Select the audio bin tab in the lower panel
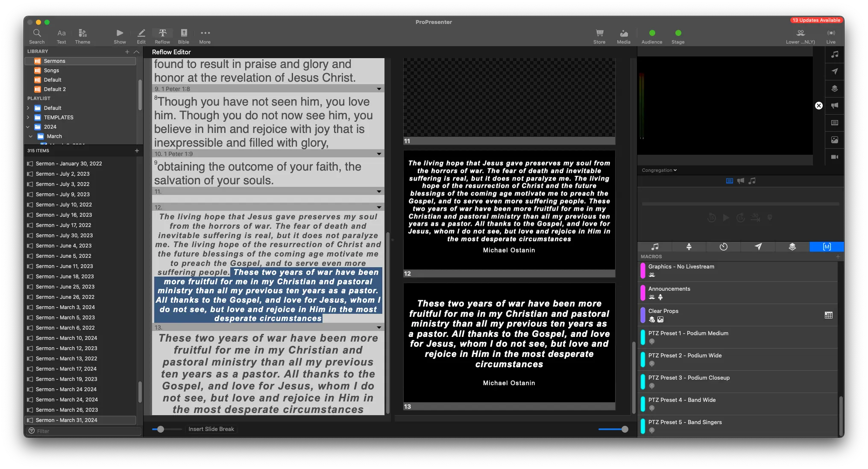The width and height of the screenshot is (868, 469). pyautogui.click(x=655, y=247)
